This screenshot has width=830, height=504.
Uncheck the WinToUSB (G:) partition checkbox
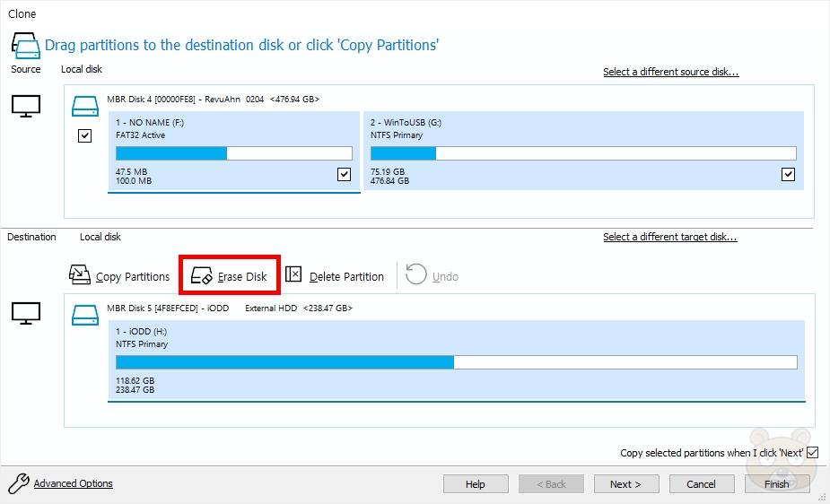click(788, 174)
